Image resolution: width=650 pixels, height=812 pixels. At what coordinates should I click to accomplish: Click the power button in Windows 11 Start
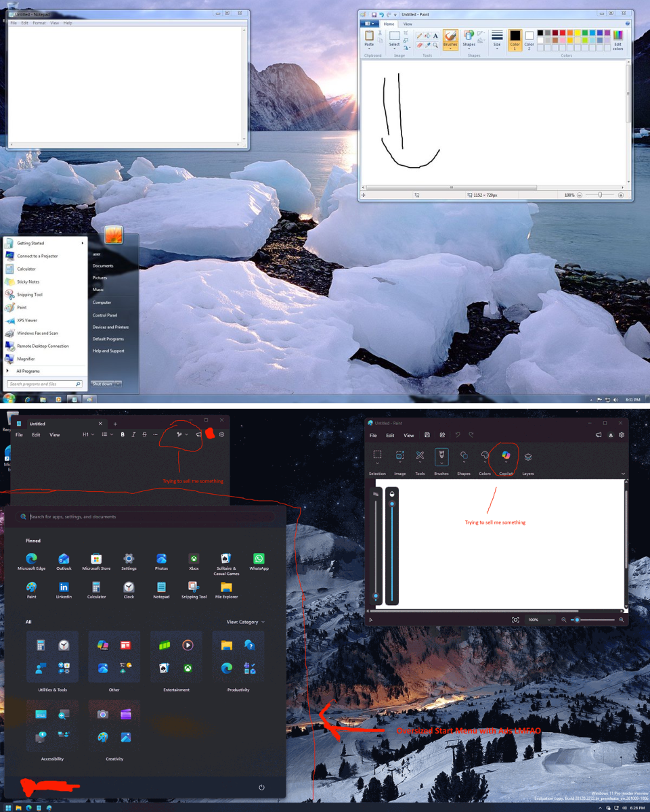(x=261, y=788)
